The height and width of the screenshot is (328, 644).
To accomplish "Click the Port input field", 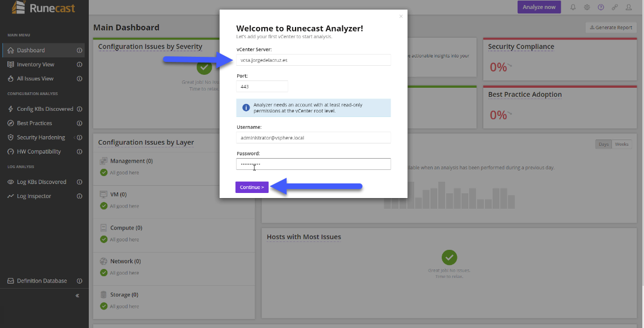I will (262, 86).
